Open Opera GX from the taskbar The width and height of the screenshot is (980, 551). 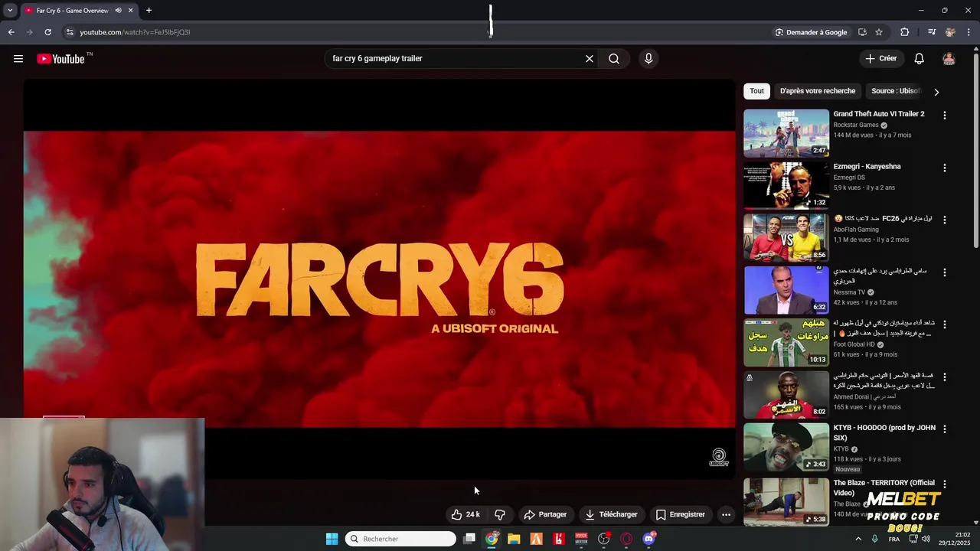click(x=626, y=539)
